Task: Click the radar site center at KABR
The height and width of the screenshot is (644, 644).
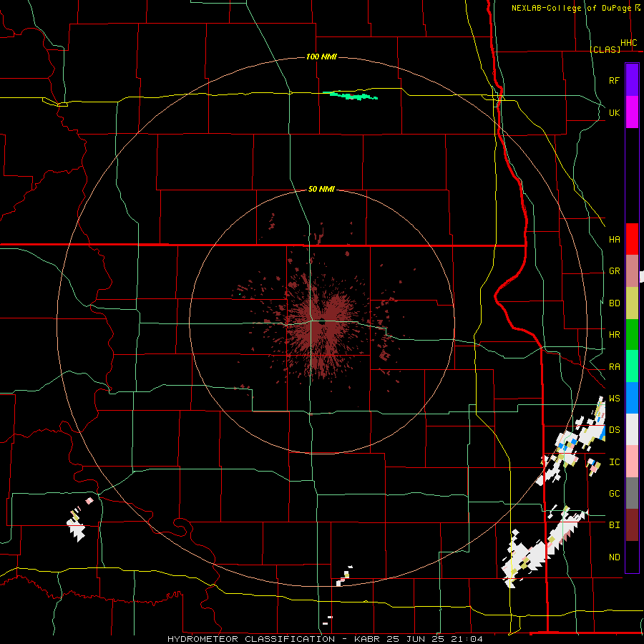Action: [322, 321]
